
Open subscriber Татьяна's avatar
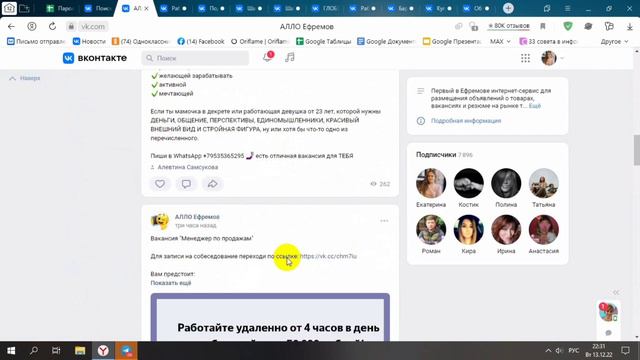(544, 183)
